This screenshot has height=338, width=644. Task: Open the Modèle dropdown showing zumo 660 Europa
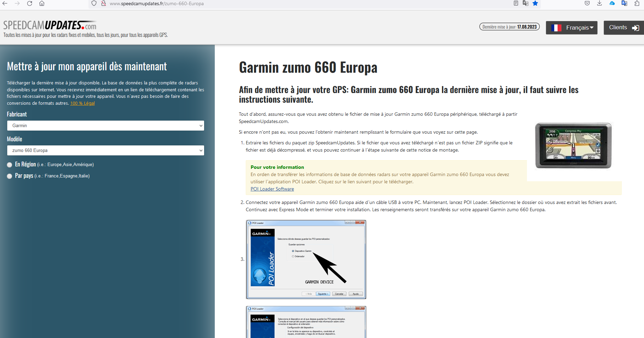pyautogui.click(x=106, y=150)
